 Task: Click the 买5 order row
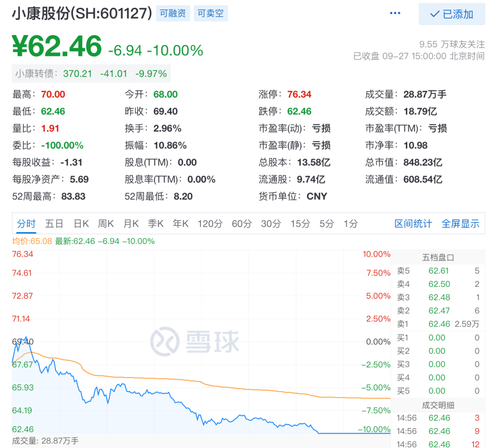tap(438, 391)
